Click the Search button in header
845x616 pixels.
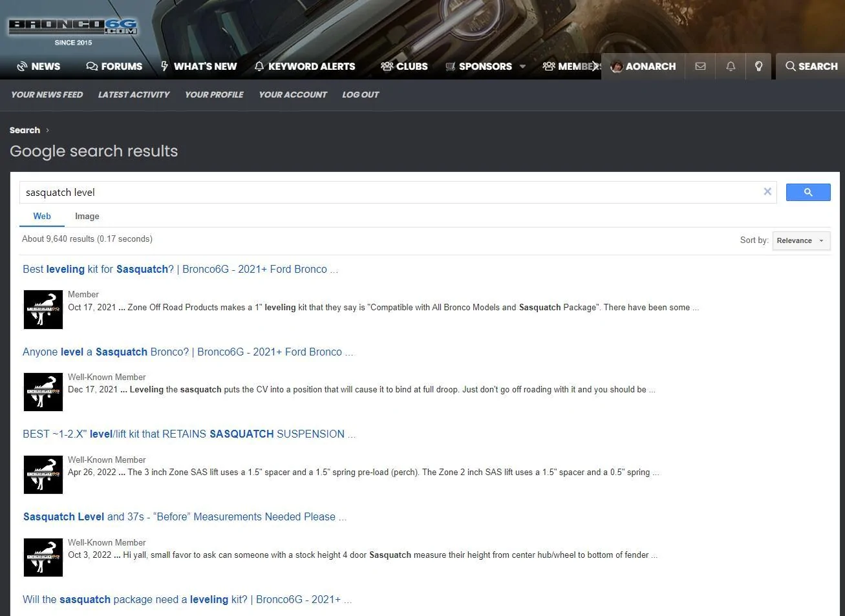[x=811, y=67]
